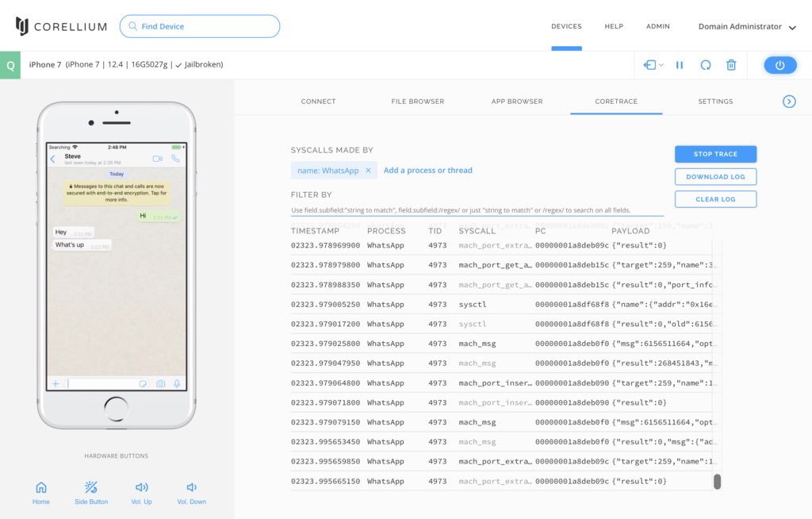This screenshot has width=812, height=519.
Task: Tap the "What's up" message bubble
Action: [82, 244]
